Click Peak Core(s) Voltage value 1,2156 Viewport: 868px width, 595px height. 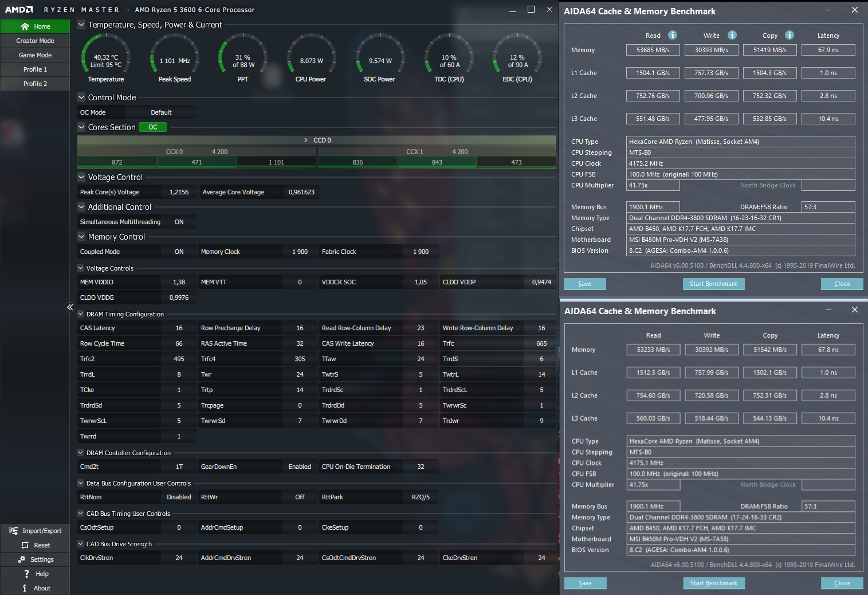(x=179, y=192)
